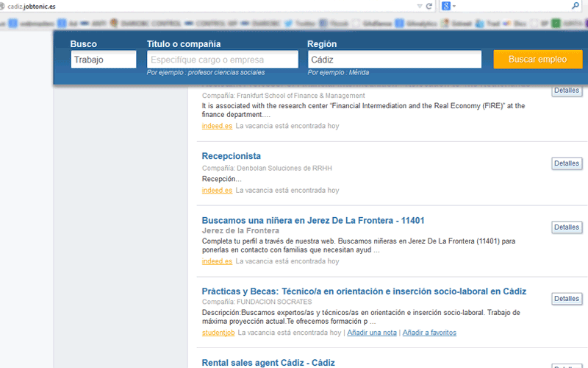
Task: Click Detalles button for Recepcionista
Action: [566, 163]
